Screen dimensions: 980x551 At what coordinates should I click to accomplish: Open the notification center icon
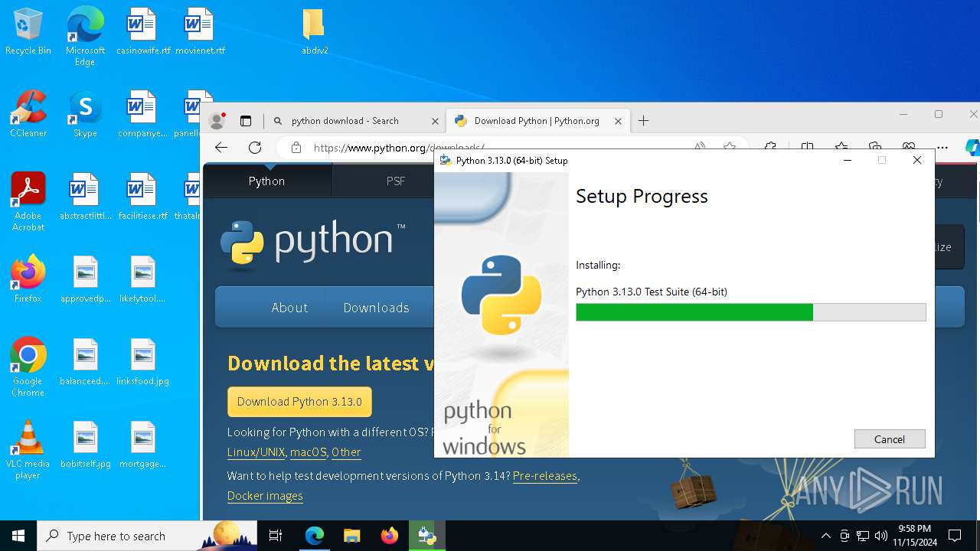(x=955, y=536)
